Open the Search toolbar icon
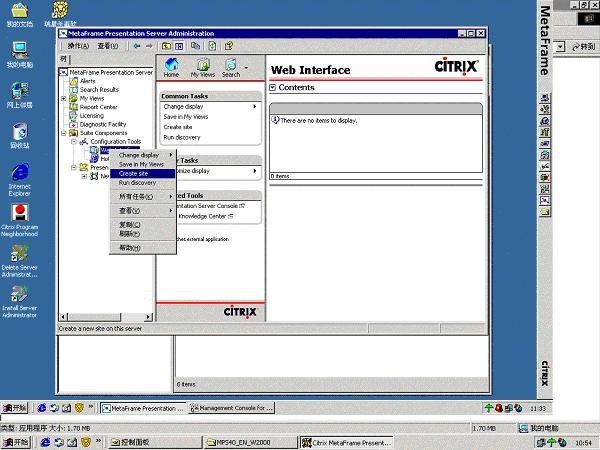 click(x=231, y=68)
